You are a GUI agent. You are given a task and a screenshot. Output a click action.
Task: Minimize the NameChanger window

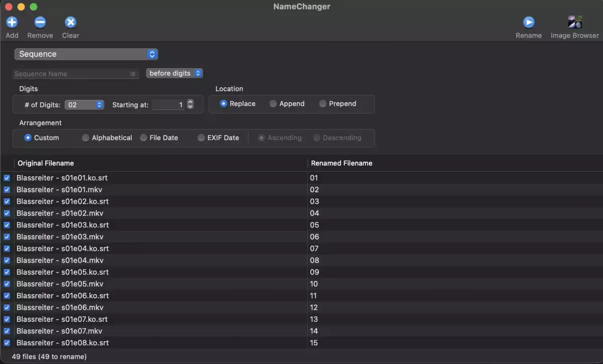pyautogui.click(x=21, y=7)
